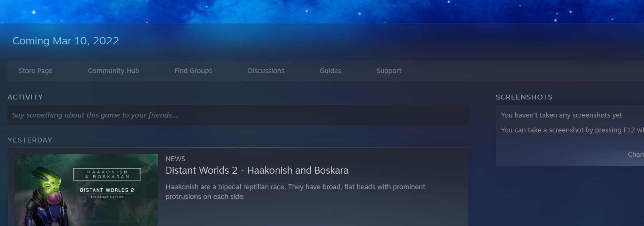This screenshot has width=644, height=226.
Task: Open news title Distant Worlds 2 - Haakonish and Boskara
Action: (257, 171)
